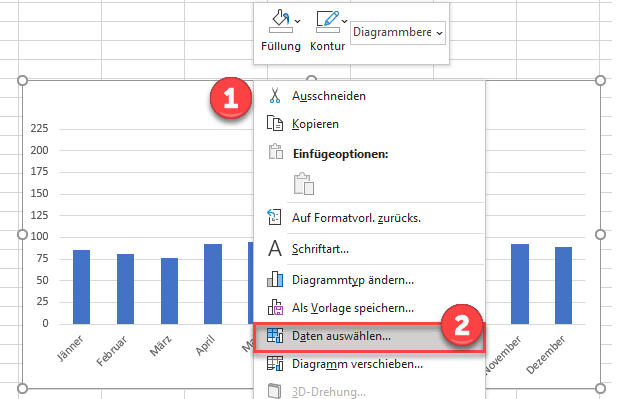Click the 0 value on the vertical axis
The width and height of the screenshot is (624, 399).
(x=45, y=323)
